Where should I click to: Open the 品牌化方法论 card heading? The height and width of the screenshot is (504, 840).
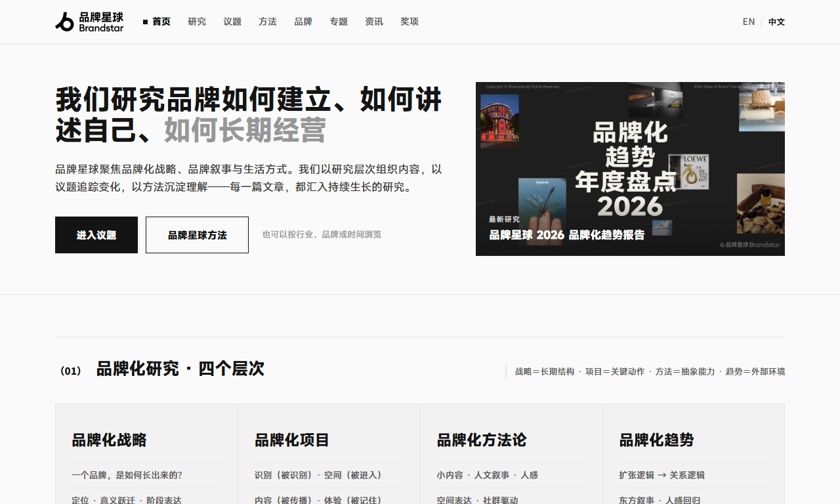[482, 440]
